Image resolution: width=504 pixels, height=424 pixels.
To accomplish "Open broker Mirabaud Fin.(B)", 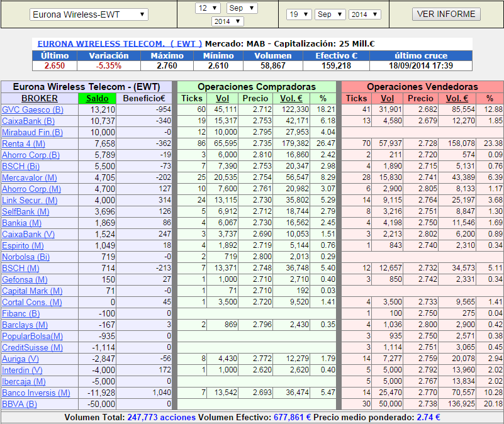I will point(33,133).
